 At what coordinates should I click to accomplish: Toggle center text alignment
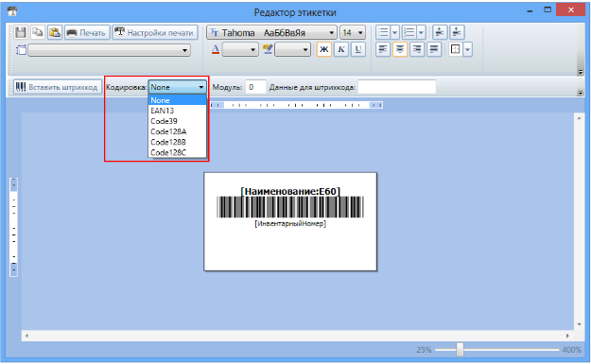(x=400, y=49)
